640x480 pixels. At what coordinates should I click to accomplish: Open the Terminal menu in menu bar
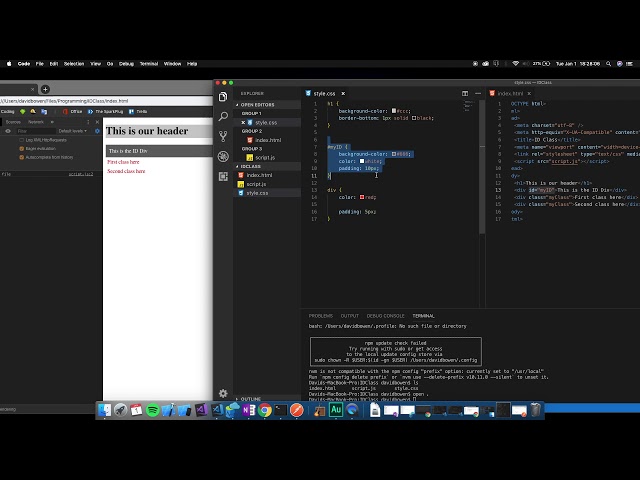pos(149,64)
